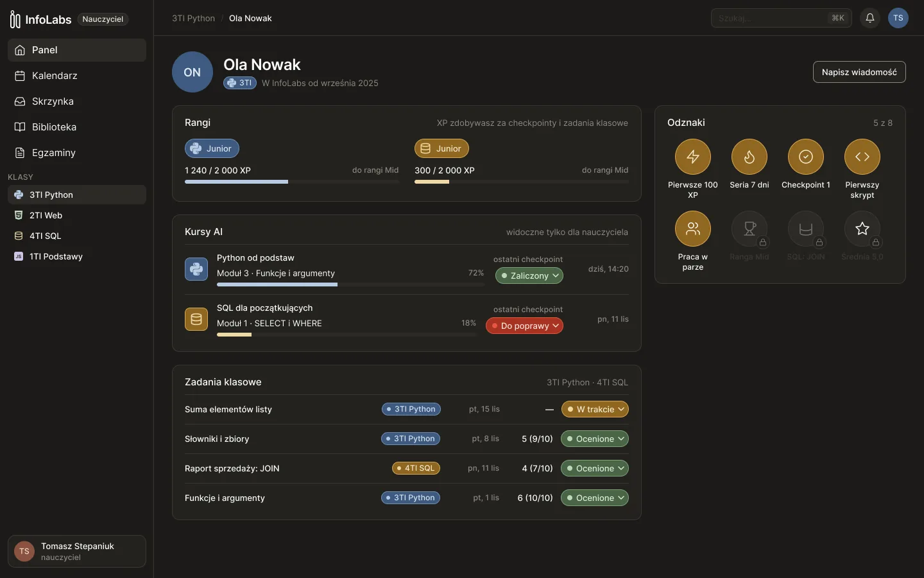Click the 3TI Python breadcrumb link

193,18
